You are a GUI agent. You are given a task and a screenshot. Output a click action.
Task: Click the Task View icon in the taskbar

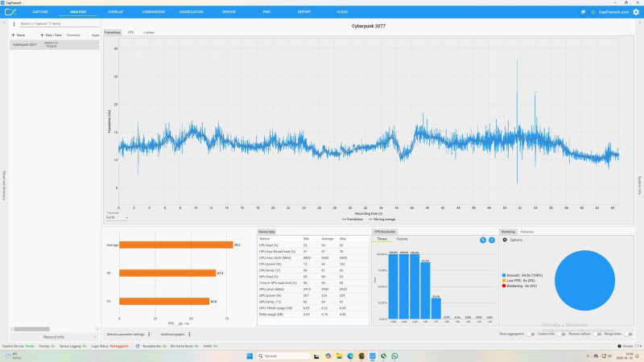click(317, 356)
